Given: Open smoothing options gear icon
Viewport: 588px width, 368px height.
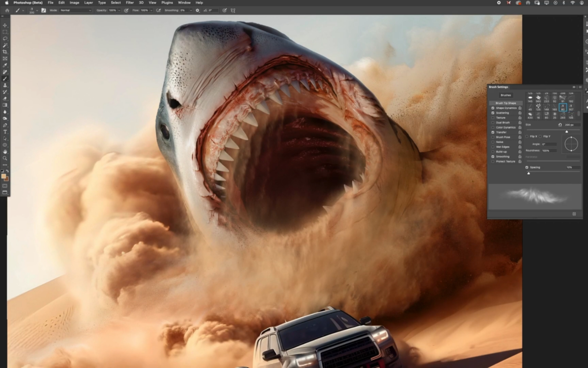Looking at the screenshot, I should coord(197,10).
